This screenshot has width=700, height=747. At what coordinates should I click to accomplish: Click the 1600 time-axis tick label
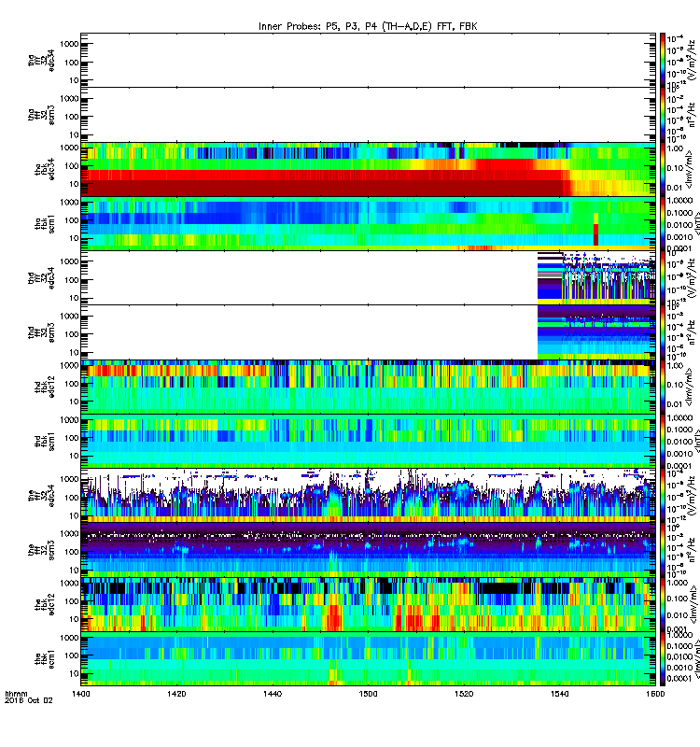click(x=655, y=693)
